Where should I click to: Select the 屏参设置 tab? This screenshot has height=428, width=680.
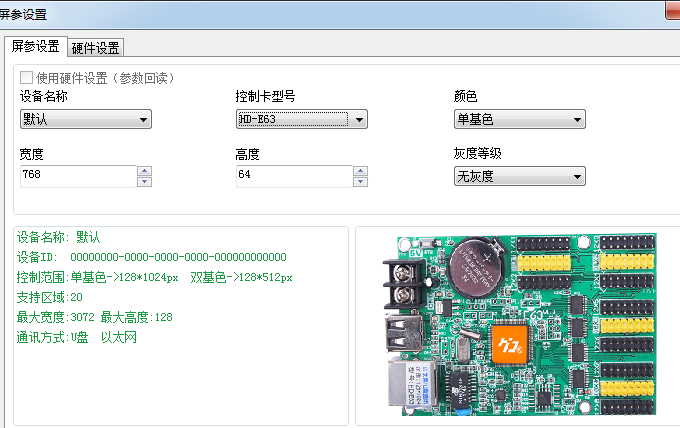point(35,46)
